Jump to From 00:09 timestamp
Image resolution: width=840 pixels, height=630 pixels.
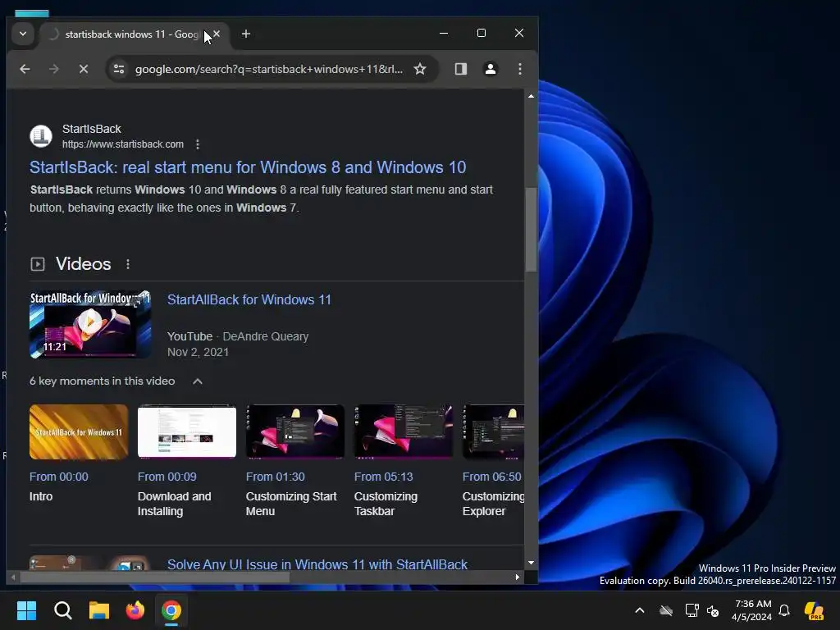point(167,477)
